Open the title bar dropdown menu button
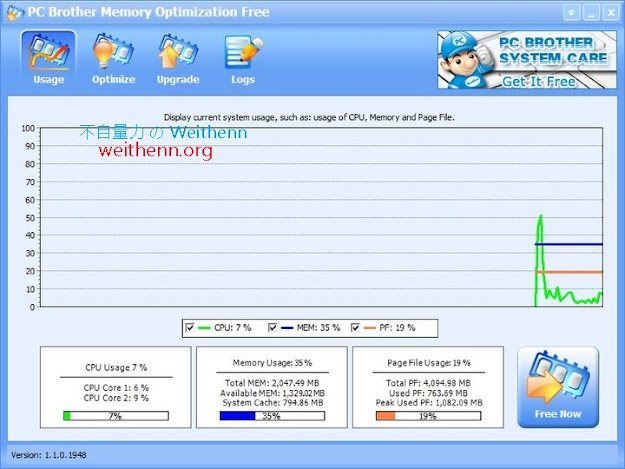 571,13
